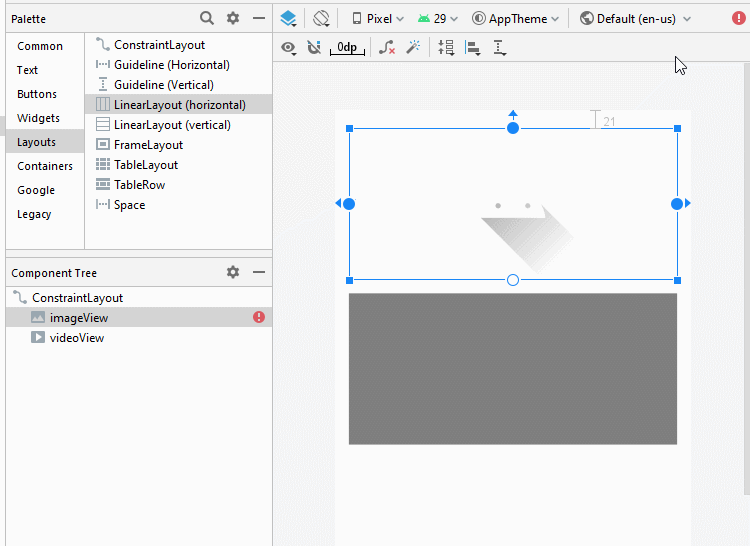This screenshot has width=750, height=546.
Task: Show errors via red warning icon in toolbar
Action: [x=739, y=18]
